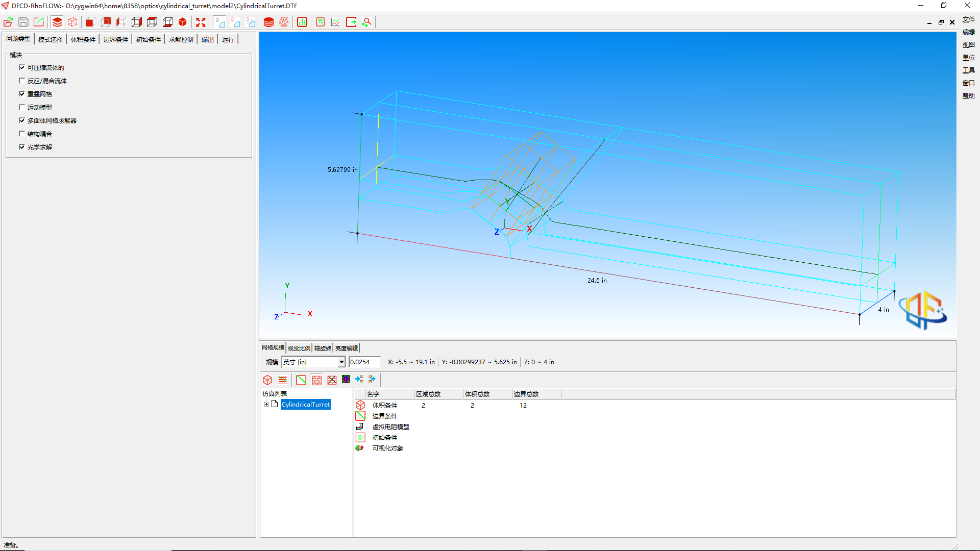Click the red database cylinder icon

coord(268,22)
